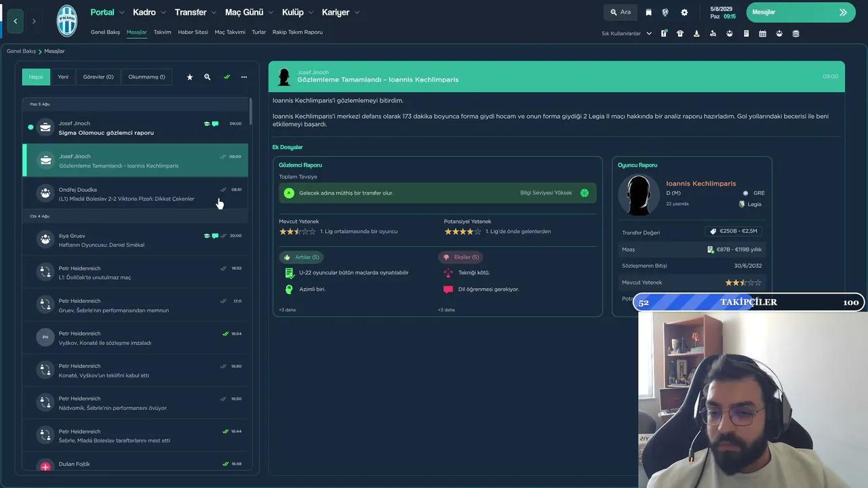Click the training cone shortcut icon
Viewport: 868px width, 488px height.
point(696,33)
